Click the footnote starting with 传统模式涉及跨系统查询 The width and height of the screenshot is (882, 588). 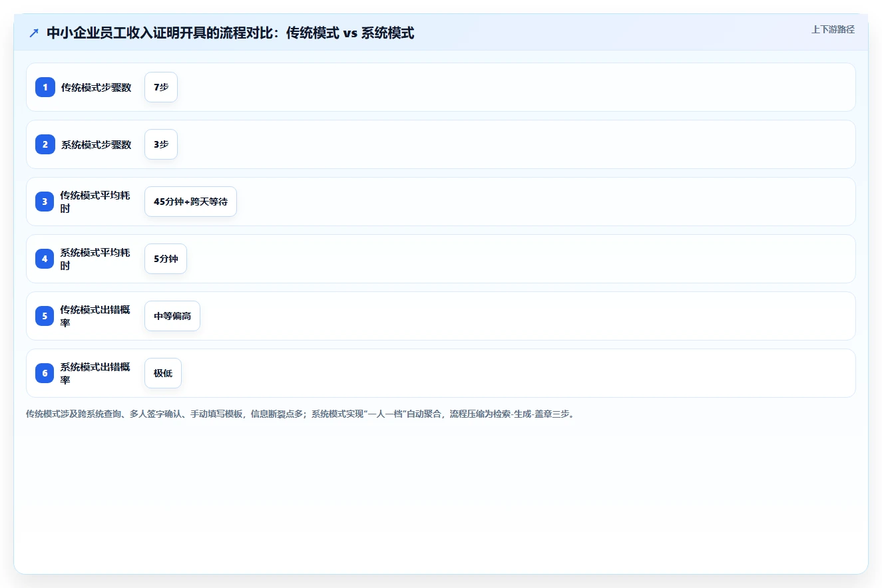pyautogui.click(x=300, y=414)
